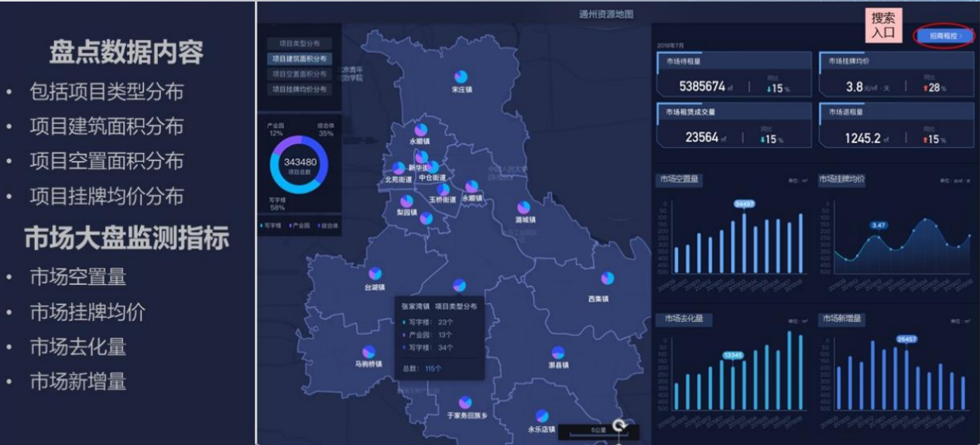The width and height of the screenshot is (980, 445).
Task: Switch to 项目类型分布 view
Action: (300, 43)
